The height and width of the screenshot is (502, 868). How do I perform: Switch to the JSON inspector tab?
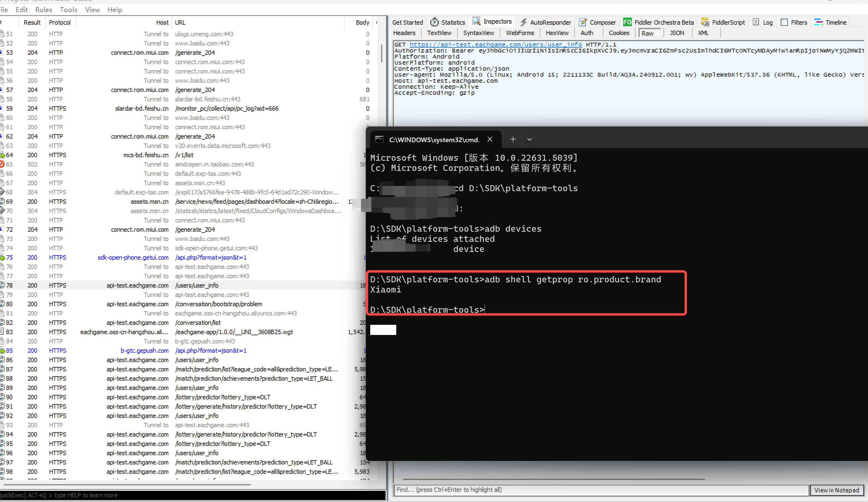coord(676,33)
